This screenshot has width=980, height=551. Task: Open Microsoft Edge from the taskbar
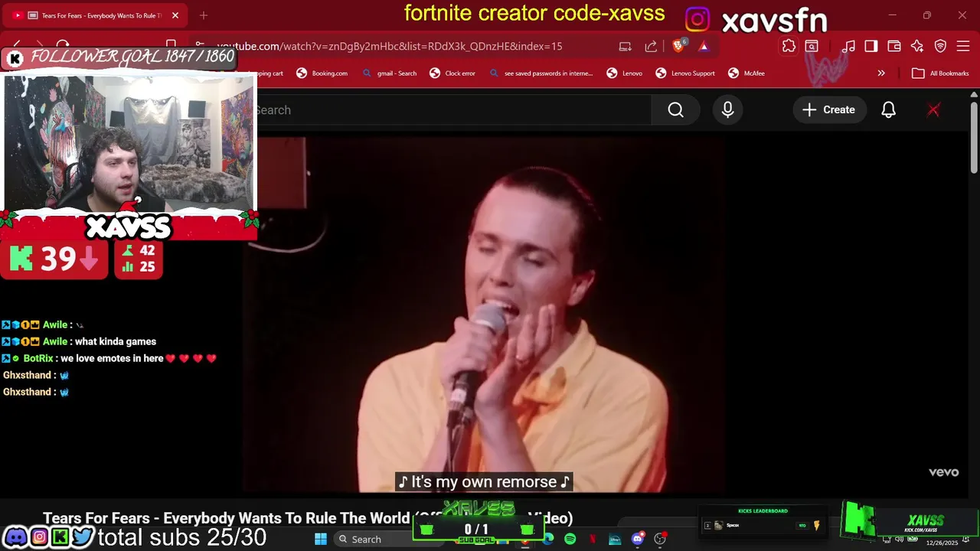click(x=548, y=539)
